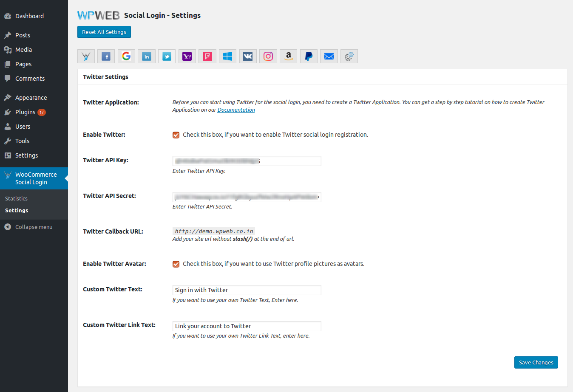573x392 pixels.
Task: Open the Foursquare settings tab icon
Action: pos(207,56)
